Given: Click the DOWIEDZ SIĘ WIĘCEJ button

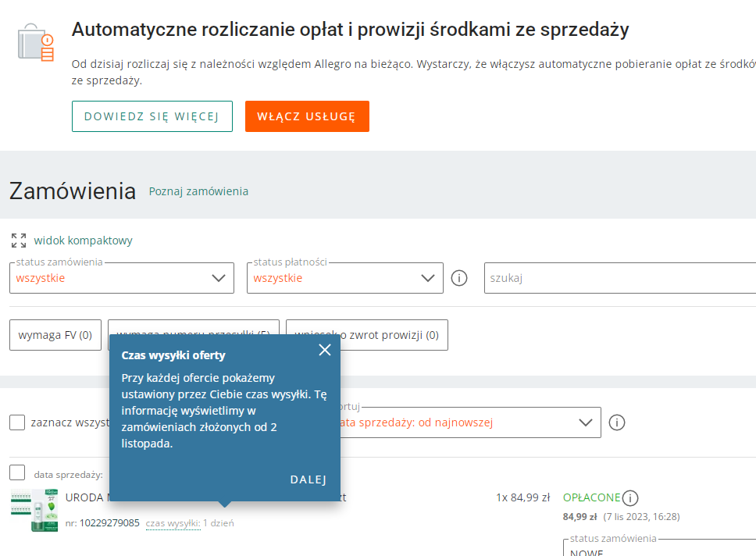Looking at the screenshot, I should pos(152,116).
